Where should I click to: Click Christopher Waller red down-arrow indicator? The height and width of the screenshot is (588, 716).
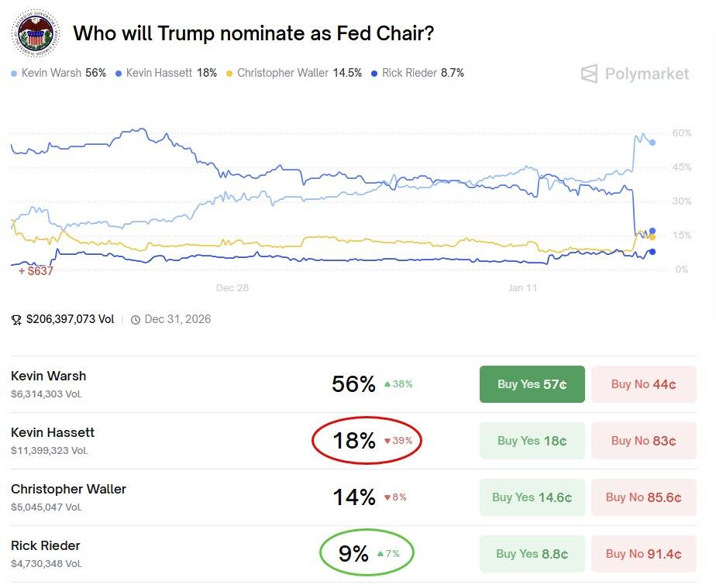[387, 497]
